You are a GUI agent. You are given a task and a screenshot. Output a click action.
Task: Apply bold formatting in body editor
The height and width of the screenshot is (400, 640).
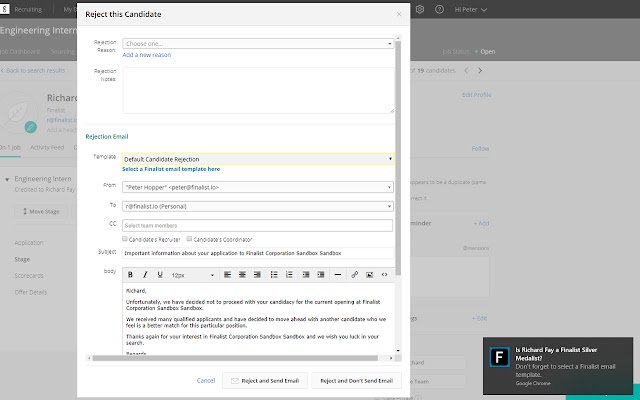pos(130,275)
